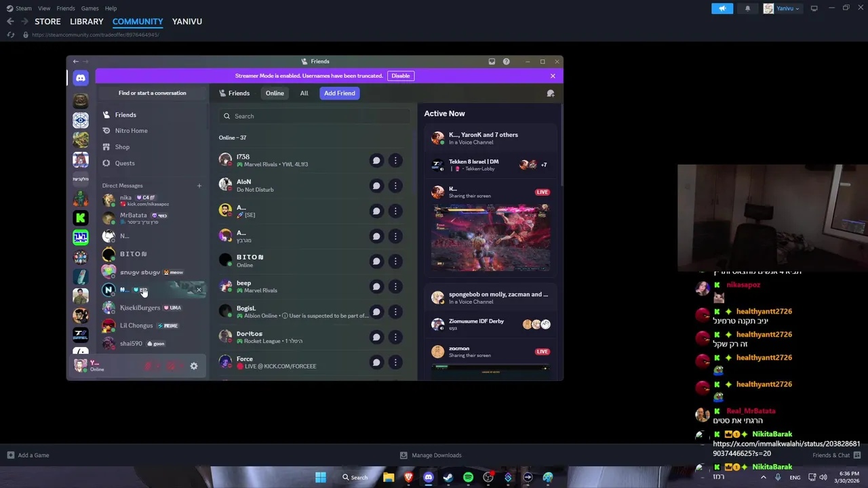
Task: Disable Streamer Mode via banner button
Action: pyautogui.click(x=401, y=76)
